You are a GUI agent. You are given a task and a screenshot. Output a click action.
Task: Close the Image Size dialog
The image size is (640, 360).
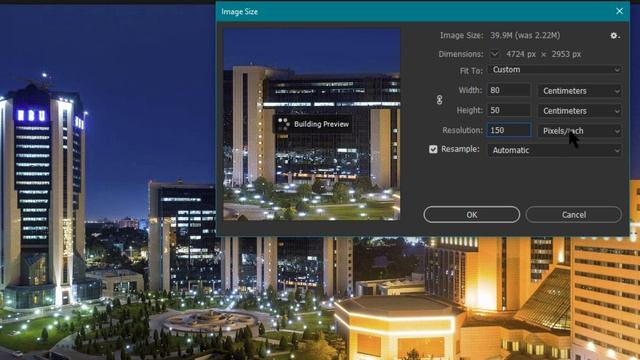[x=619, y=11]
